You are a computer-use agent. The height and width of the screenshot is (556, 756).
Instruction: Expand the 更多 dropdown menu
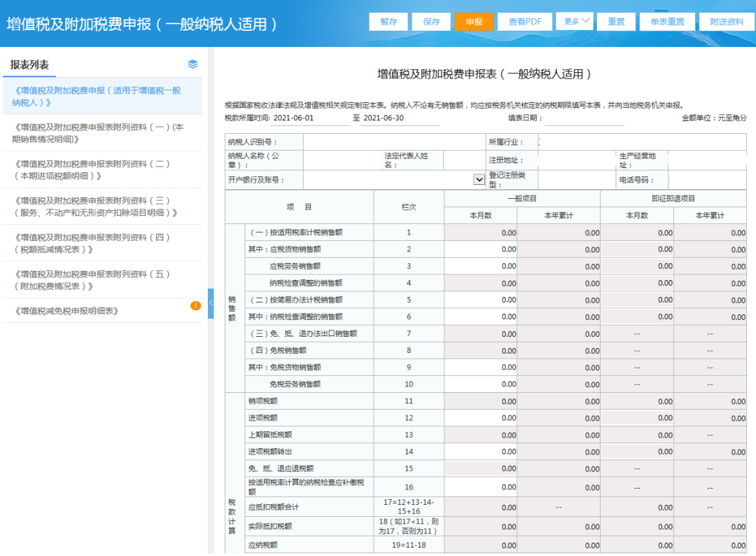[x=574, y=21]
